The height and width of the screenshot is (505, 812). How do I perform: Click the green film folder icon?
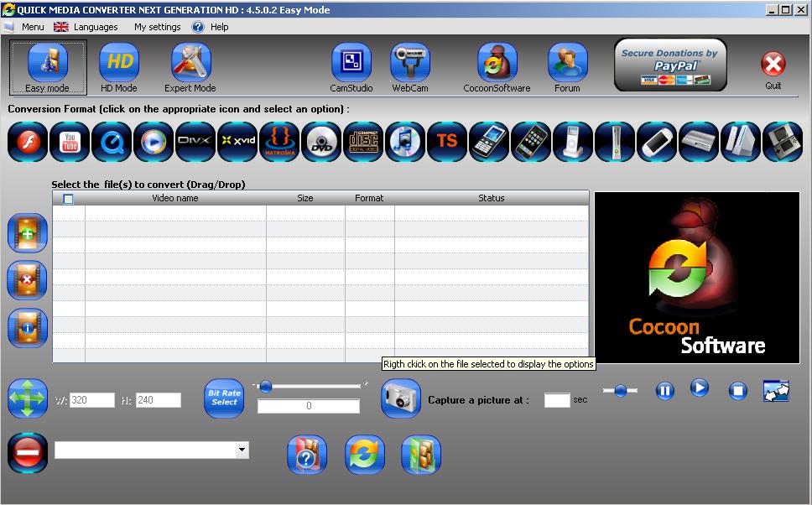click(421, 455)
